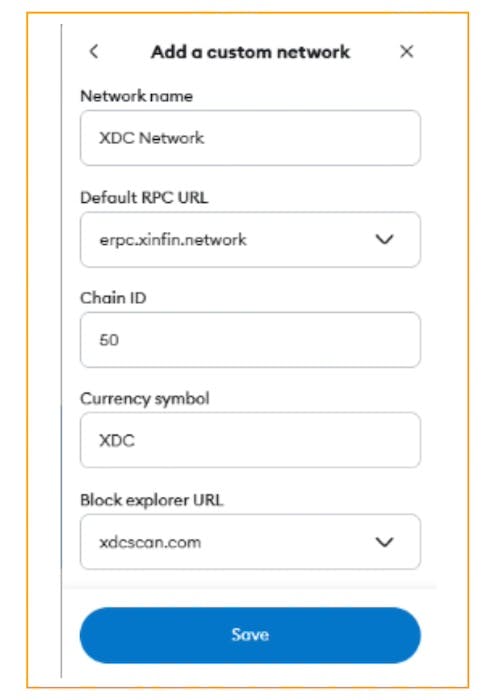Focus the Chain ID input field
This screenshot has width=500, height=700.
tap(250, 340)
